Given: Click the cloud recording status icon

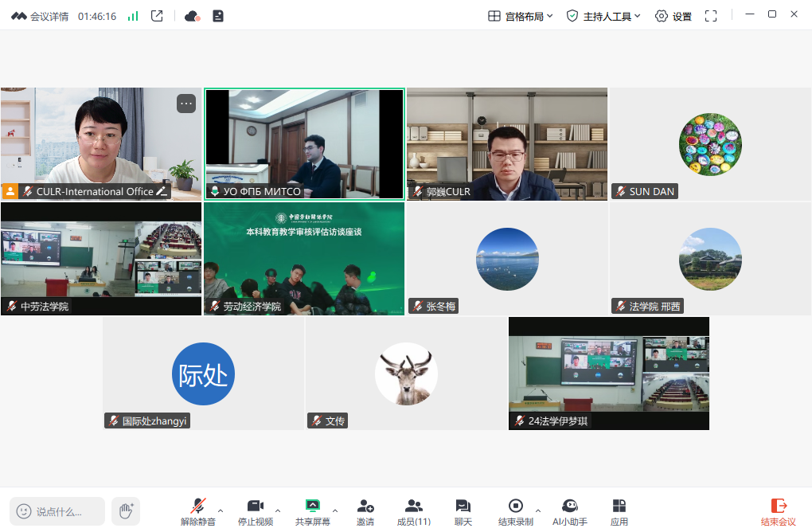Looking at the screenshot, I should pos(192,16).
